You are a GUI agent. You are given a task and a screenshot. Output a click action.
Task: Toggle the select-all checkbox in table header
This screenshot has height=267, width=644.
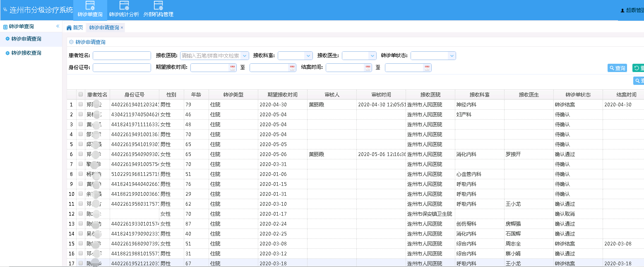coord(81,94)
